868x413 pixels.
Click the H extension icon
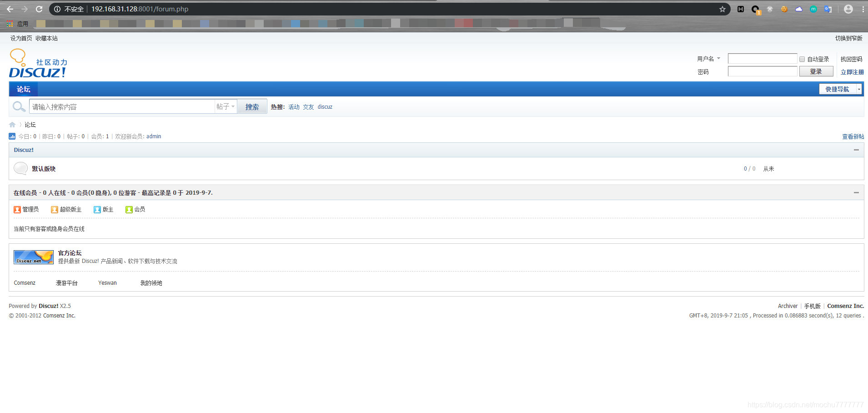[x=741, y=9]
